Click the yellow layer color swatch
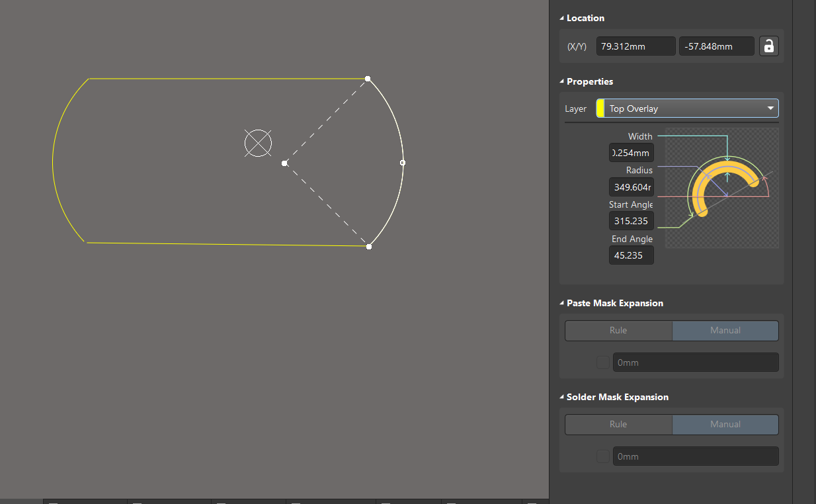The height and width of the screenshot is (504, 816). [600, 108]
